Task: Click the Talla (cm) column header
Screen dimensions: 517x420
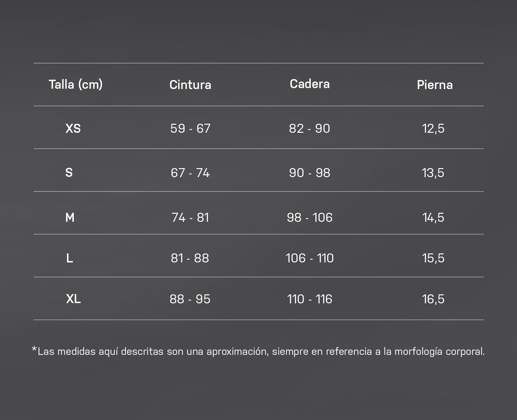Action: point(76,84)
